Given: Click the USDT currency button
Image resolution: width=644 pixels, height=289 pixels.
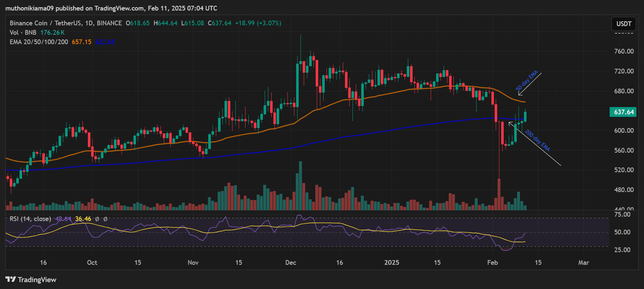Looking at the screenshot, I should [x=623, y=24].
